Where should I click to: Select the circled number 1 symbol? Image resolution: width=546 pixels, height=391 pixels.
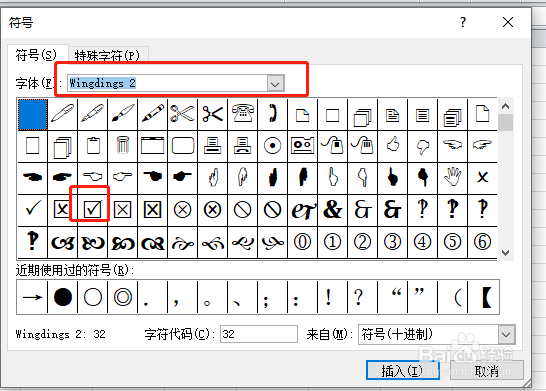332,242
